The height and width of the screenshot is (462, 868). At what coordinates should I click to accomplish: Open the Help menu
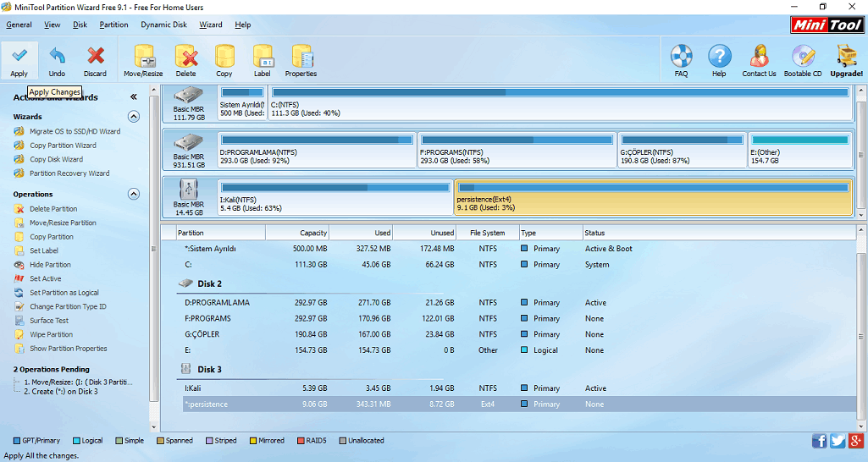243,25
